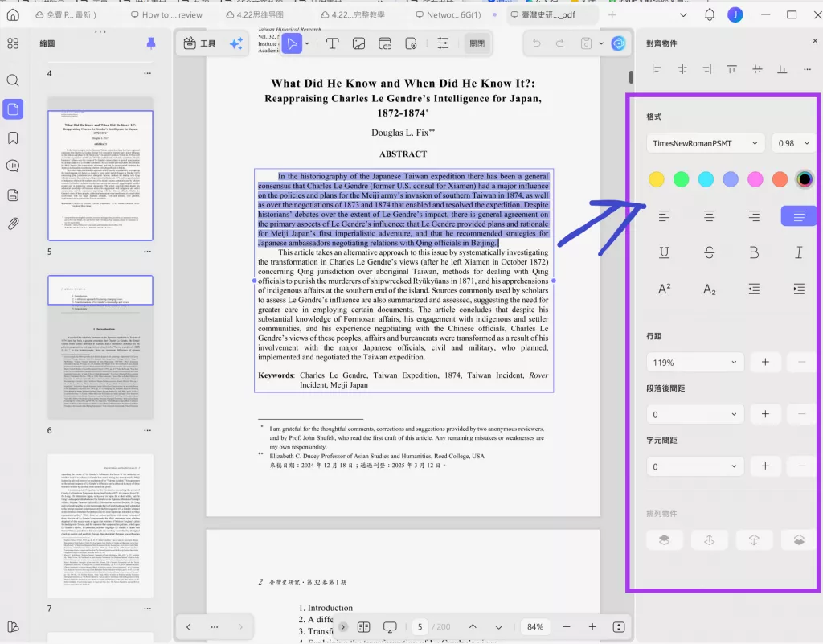
Task: Click the notification bell icon
Action: [x=710, y=14]
